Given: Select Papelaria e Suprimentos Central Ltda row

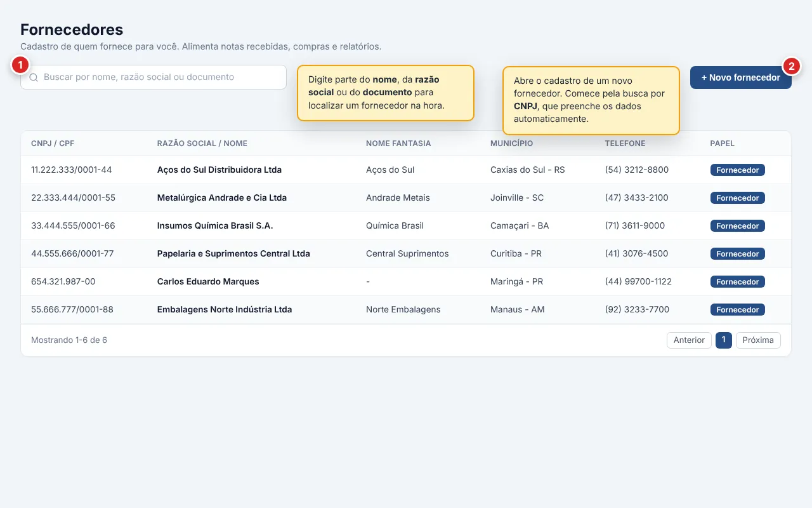Looking at the screenshot, I should 406,254.
